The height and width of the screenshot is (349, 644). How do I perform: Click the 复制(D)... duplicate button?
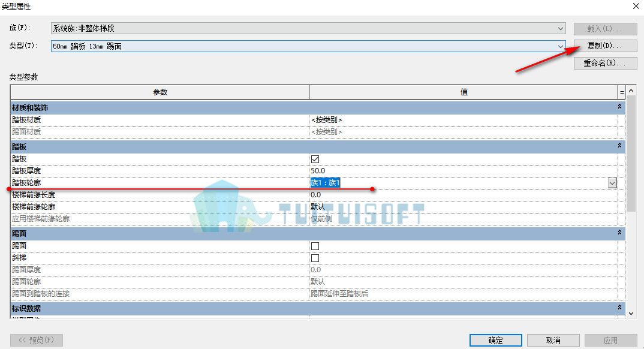click(x=605, y=46)
